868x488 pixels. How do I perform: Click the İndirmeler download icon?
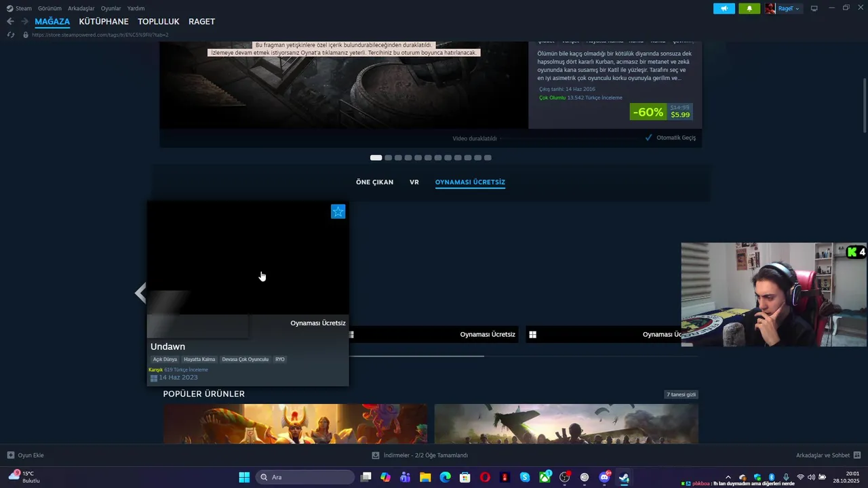376,455
